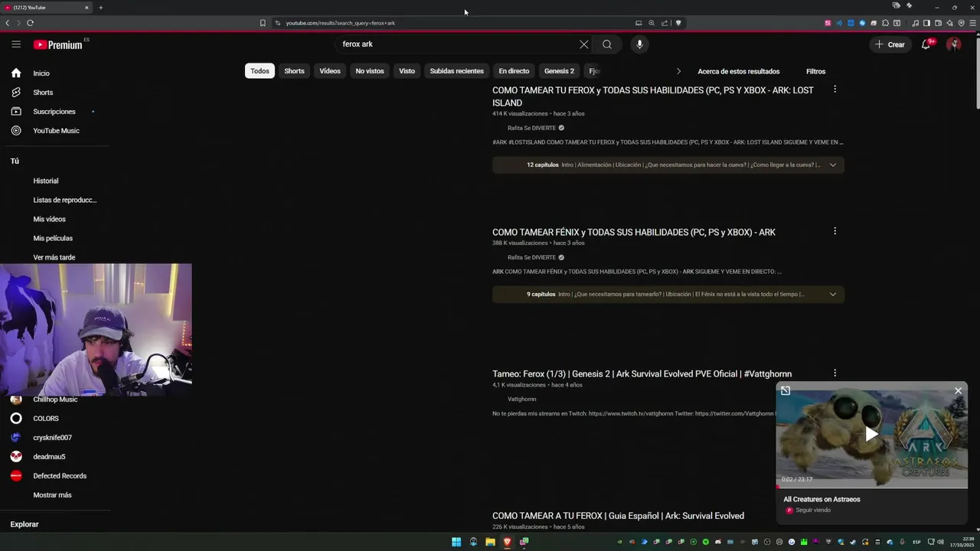
Task: Open more options for FEROX Lost Island video
Action: click(x=835, y=90)
